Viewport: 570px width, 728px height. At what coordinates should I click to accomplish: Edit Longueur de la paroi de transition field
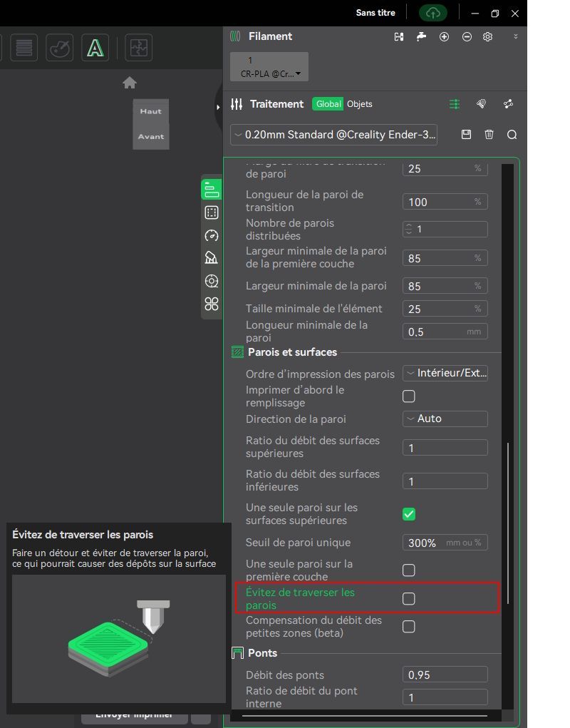click(445, 202)
